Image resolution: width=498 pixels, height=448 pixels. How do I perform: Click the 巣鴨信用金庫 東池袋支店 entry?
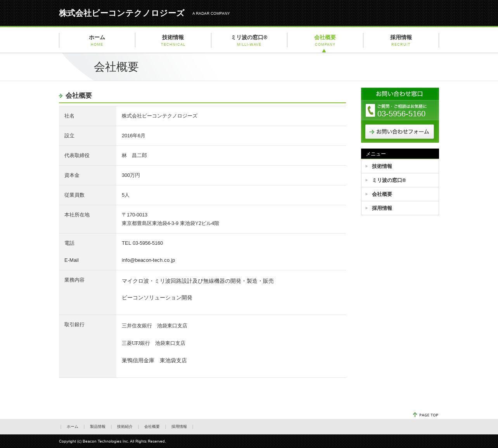click(154, 361)
